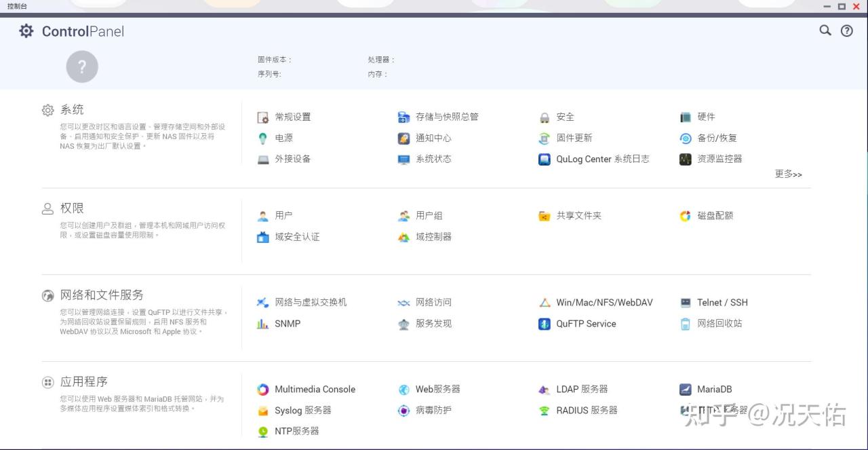Open the Security (安全) lock icon
The height and width of the screenshot is (450, 868).
click(x=545, y=117)
